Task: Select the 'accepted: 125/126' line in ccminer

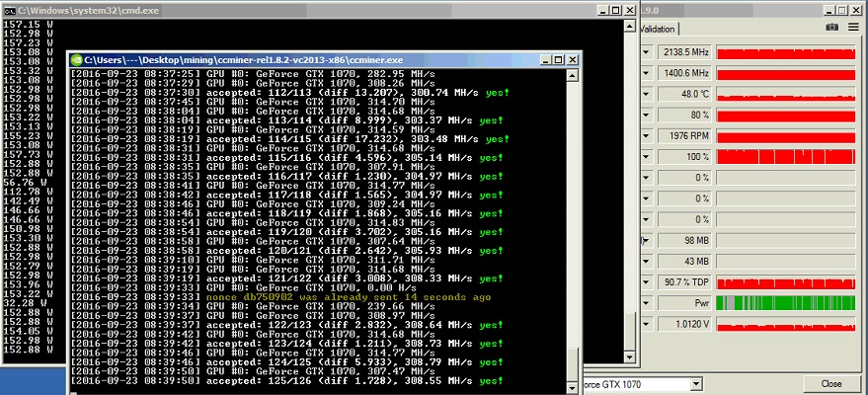Action: 287,381
